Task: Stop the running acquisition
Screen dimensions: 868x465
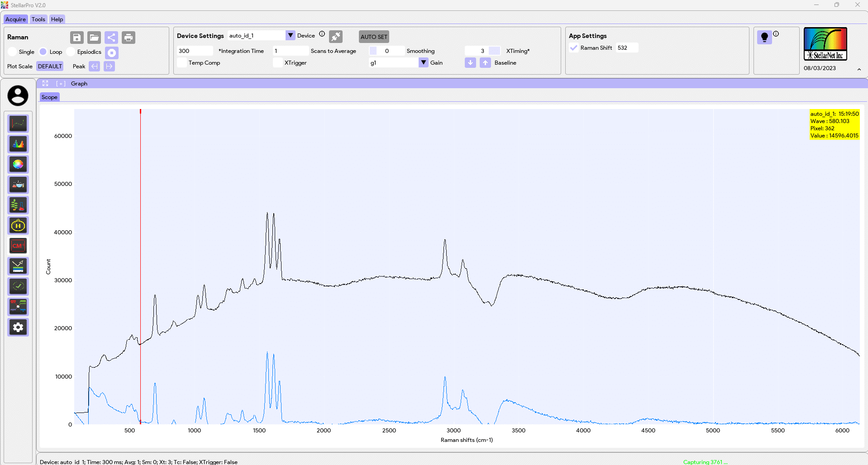Action: click(x=112, y=53)
